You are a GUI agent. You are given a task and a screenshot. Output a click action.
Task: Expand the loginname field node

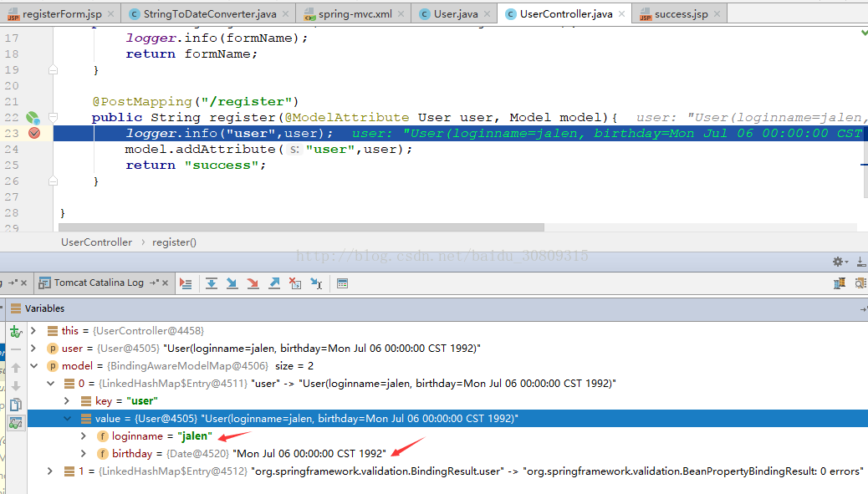click(x=84, y=436)
